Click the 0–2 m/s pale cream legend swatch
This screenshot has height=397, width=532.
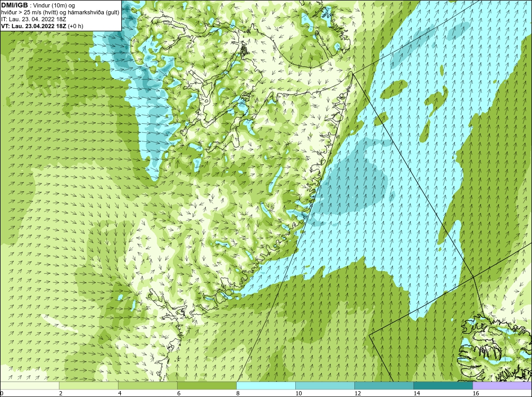(x=30, y=385)
